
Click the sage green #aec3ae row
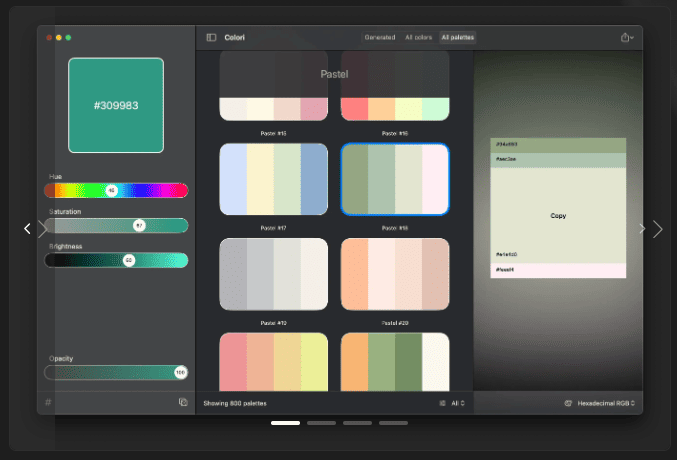pos(558,160)
